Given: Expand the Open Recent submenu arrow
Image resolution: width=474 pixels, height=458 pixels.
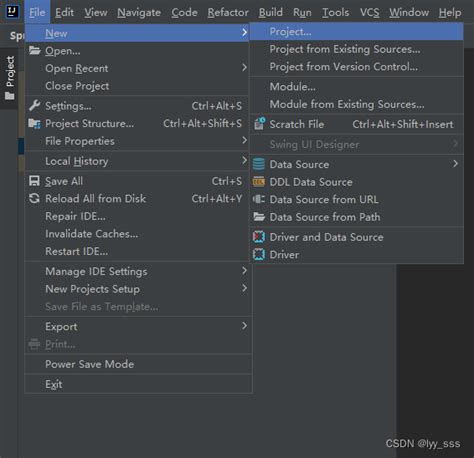Looking at the screenshot, I should [x=244, y=67].
